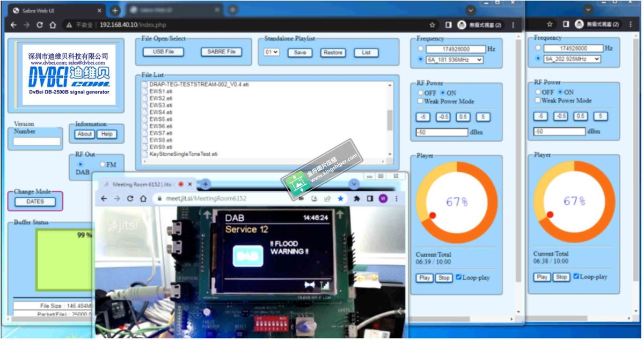Save the standalone playlist

(x=300, y=53)
